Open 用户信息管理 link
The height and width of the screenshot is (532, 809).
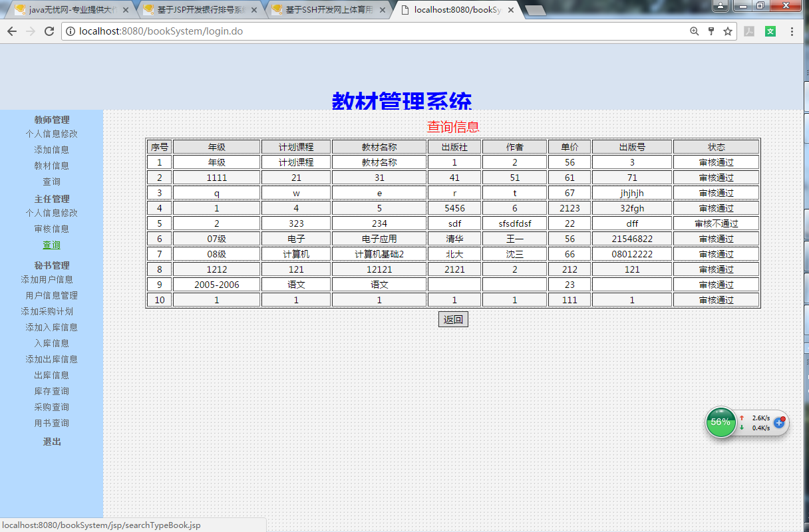(x=52, y=295)
